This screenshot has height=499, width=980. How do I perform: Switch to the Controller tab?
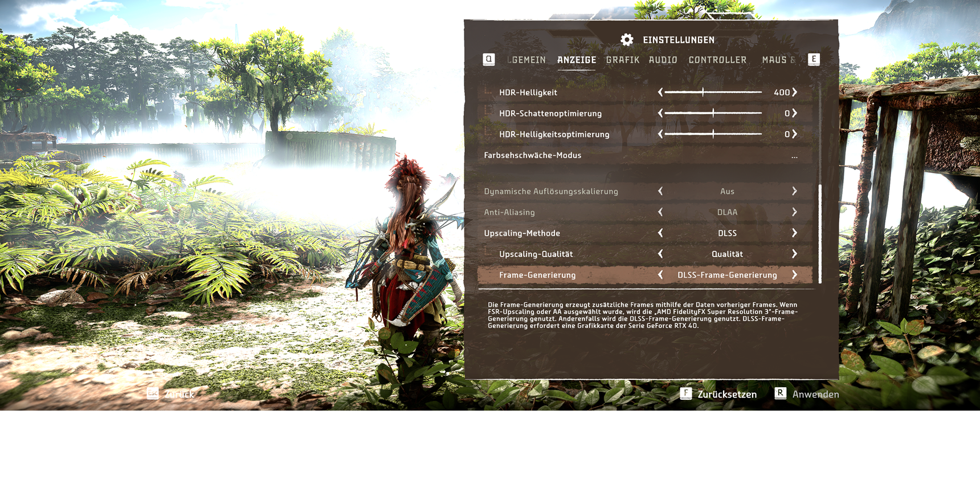(x=717, y=60)
